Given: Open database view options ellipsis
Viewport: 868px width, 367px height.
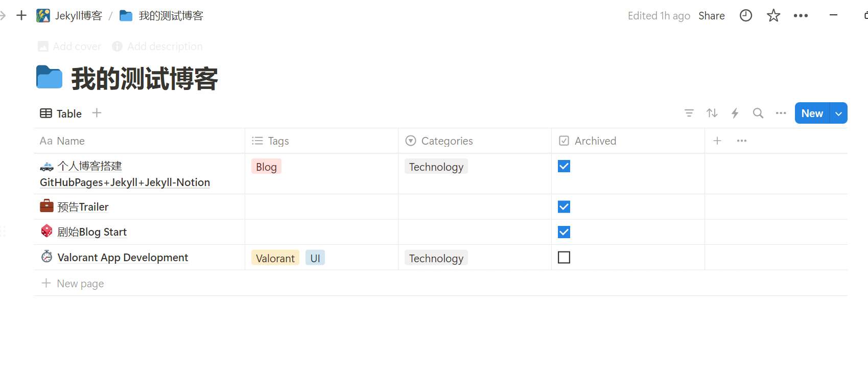Looking at the screenshot, I should tap(781, 113).
